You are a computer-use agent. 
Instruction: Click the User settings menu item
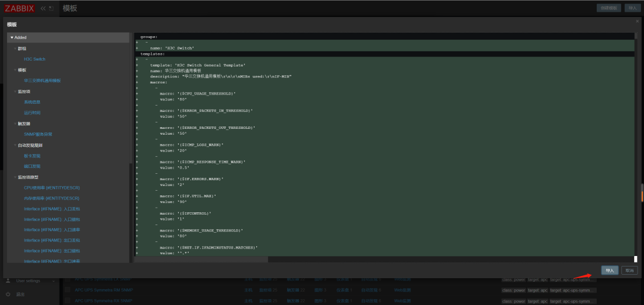coord(28,281)
